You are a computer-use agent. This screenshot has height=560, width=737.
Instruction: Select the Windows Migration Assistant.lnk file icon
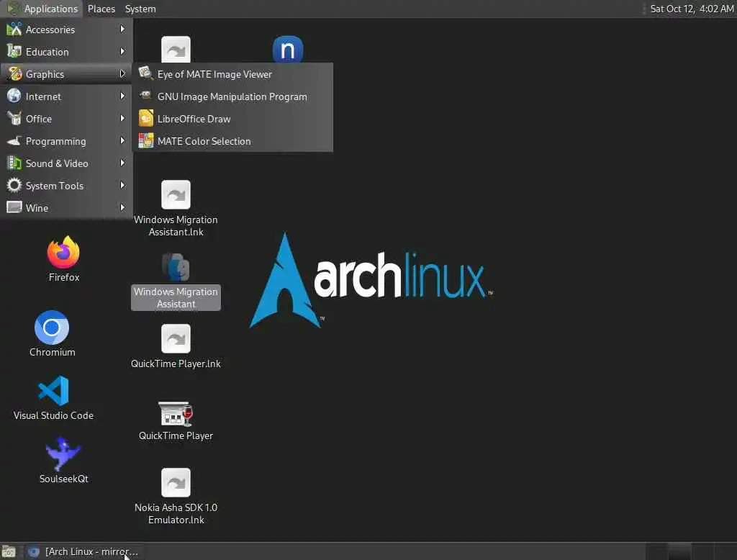176,194
